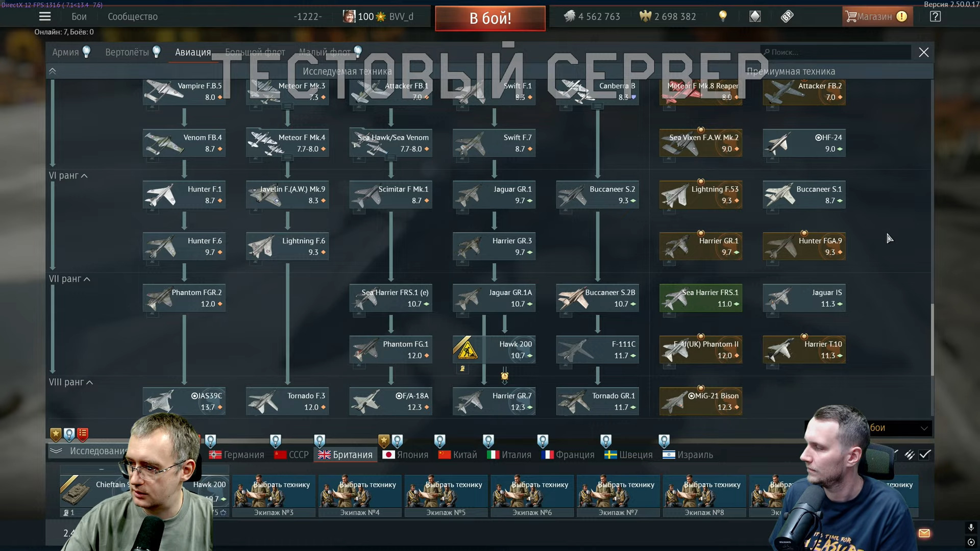Screen dimensions: 980x551
Task: Click the В бой! battle button
Action: coord(490,18)
